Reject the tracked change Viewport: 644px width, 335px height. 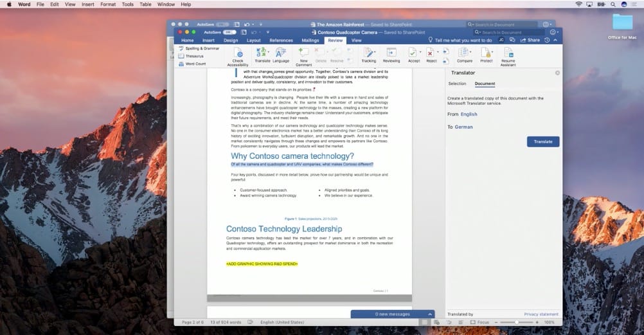click(430, 52)
